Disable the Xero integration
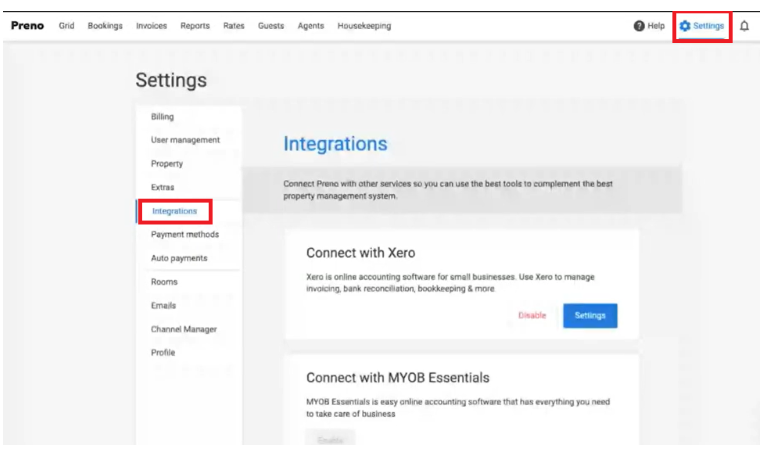Viewport: 762px width, 449px height. point(532,315)
